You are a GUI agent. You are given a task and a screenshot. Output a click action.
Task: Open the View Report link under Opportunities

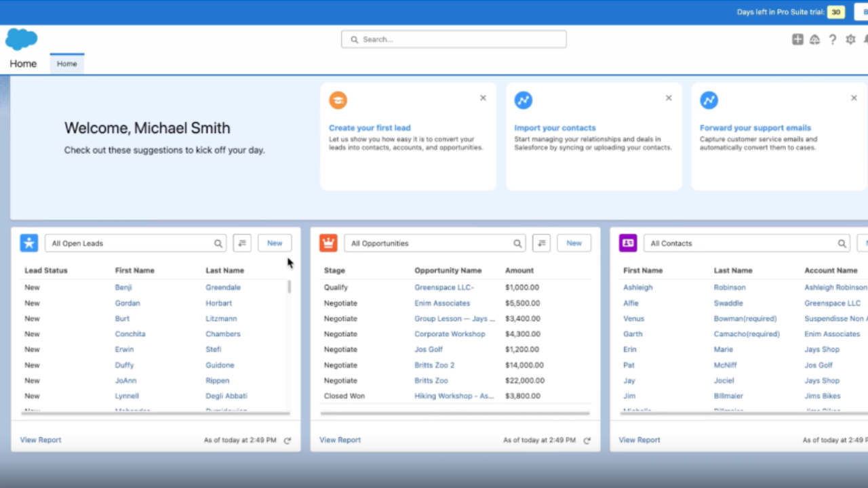[x=340, y=439]
